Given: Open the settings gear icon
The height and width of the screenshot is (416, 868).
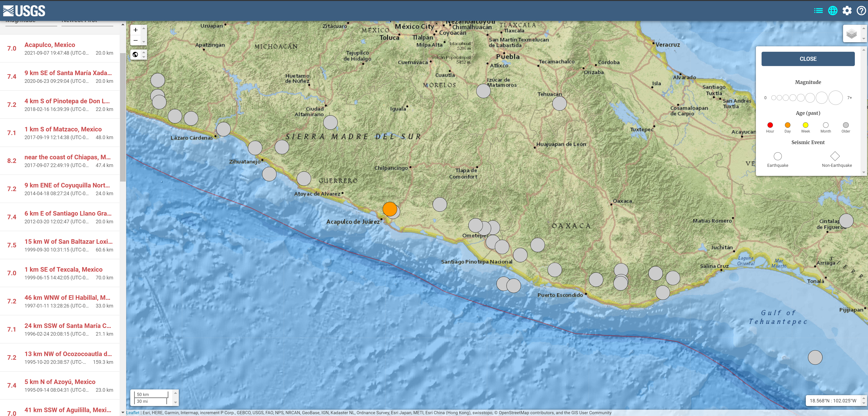Looking at the screenshot, I should [x=847, y=11].
